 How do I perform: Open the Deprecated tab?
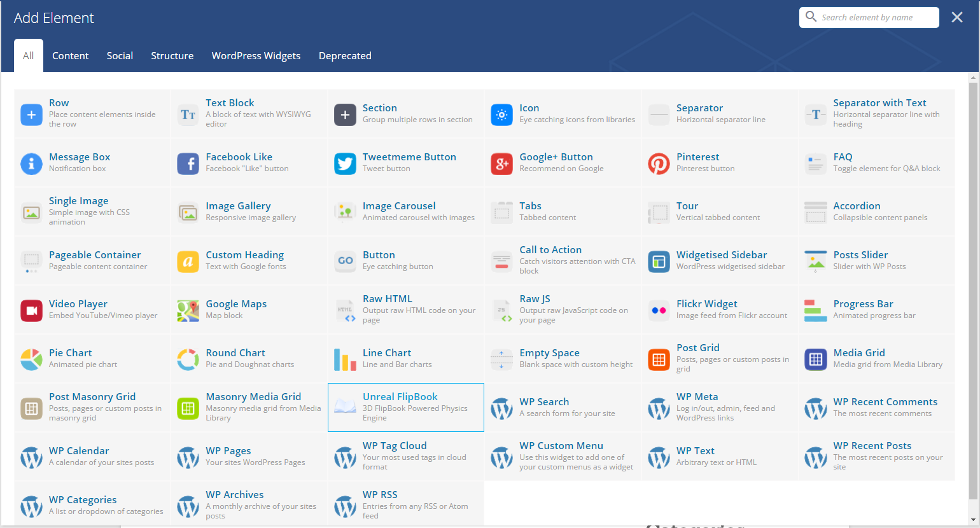(345, 55)
